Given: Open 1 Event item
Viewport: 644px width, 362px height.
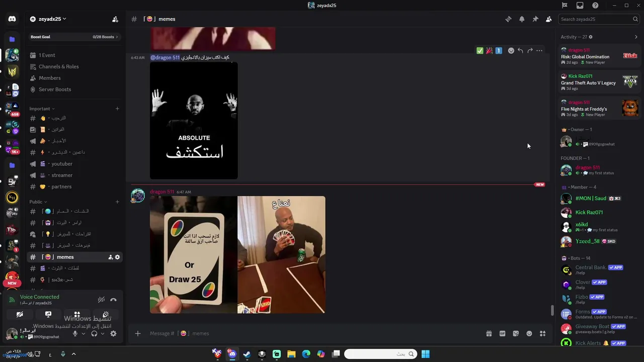Looking at the screenshot, I should 74,55.
